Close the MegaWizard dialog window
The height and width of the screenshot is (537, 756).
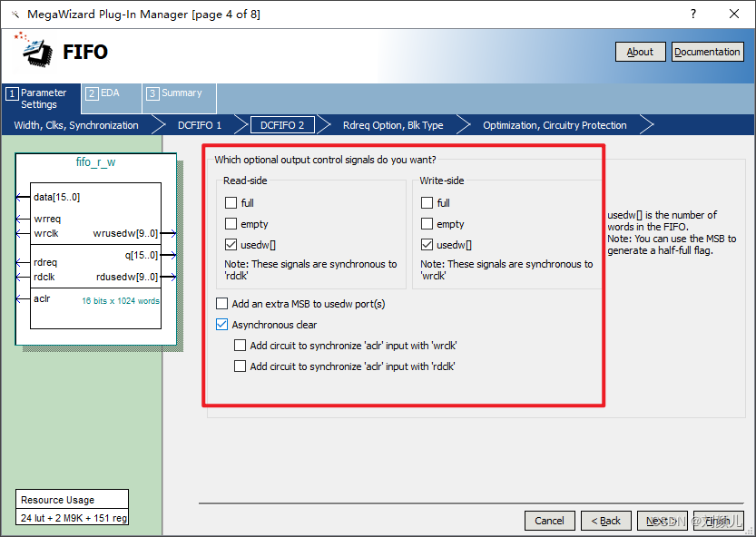pos(734,14)
